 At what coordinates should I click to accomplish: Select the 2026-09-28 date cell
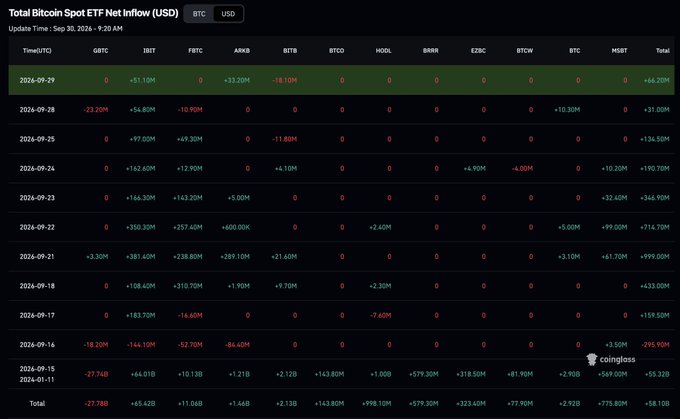click(37, 110)
